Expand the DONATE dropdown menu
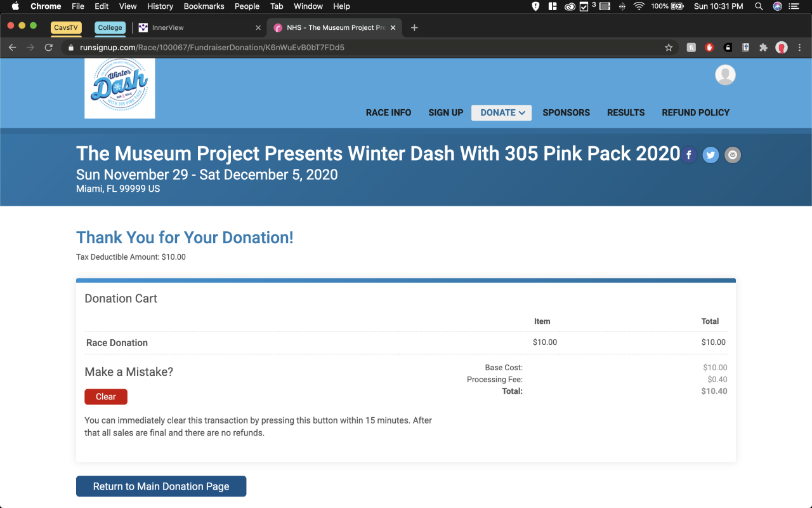The image size is (812, 508). [502, 112]
